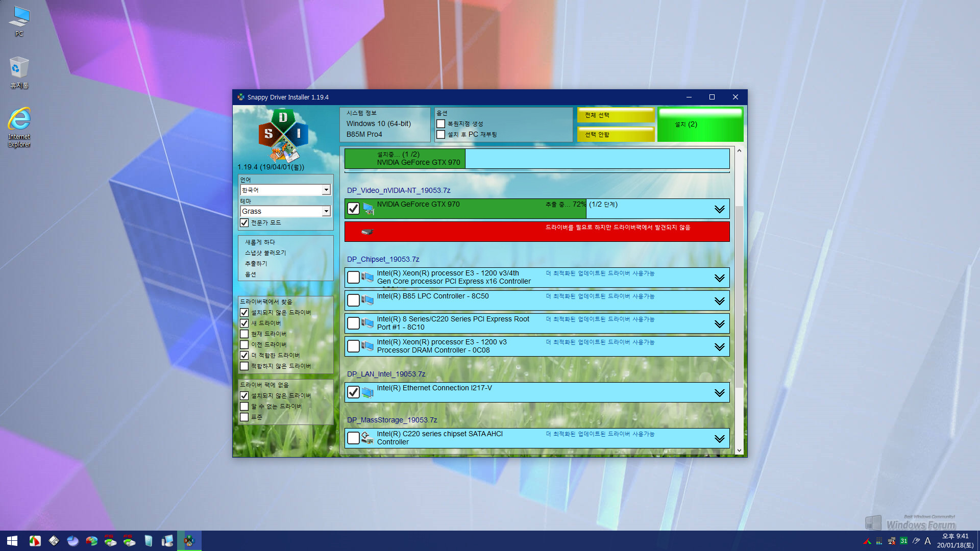Enable the 이전 드라이버 (old drivers) filter
The image size is (980, 551).
(x=244, y=345)
